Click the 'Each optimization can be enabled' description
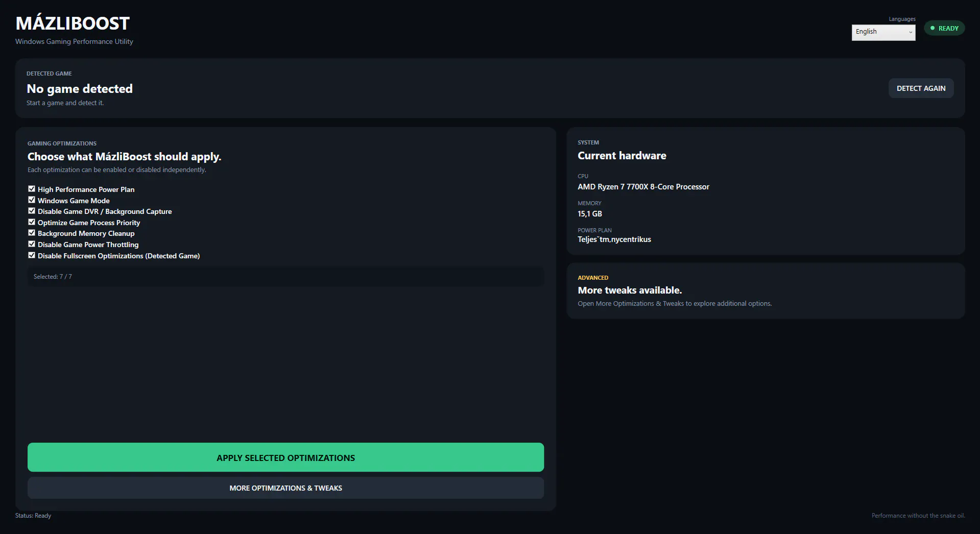Viewport: 980px width, 534px height. tap(117, 169)
